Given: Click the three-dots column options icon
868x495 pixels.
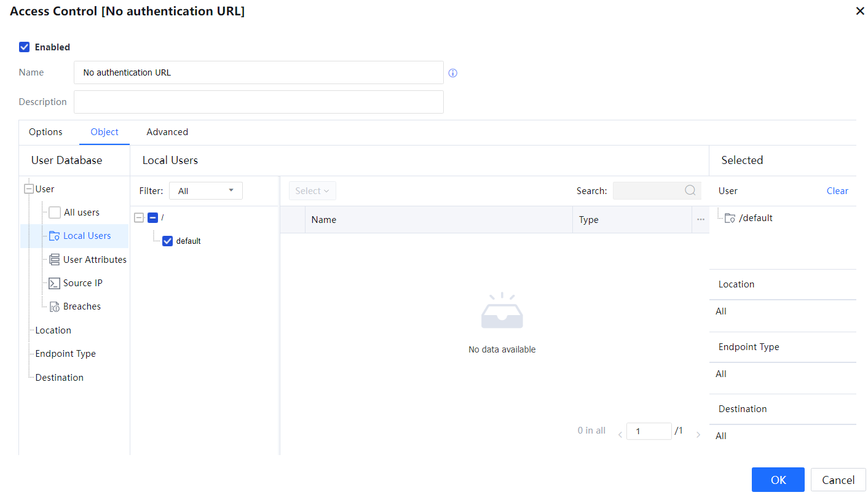Looking at the screenshot, I should (x=700, y=219).
